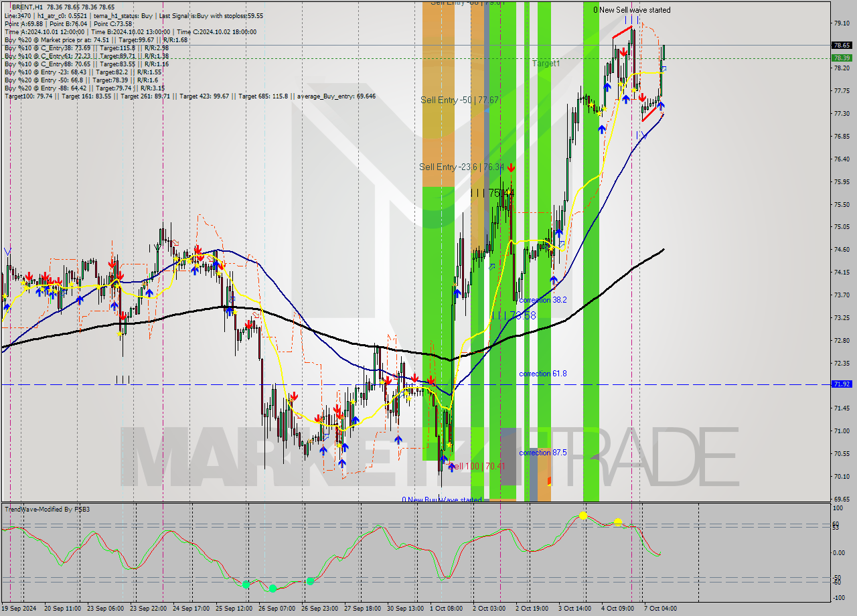The image size is (857, 616).
Task: Click the larger yellow dot on TrendWave oscillator peak
Action: [x=583, y=515]
